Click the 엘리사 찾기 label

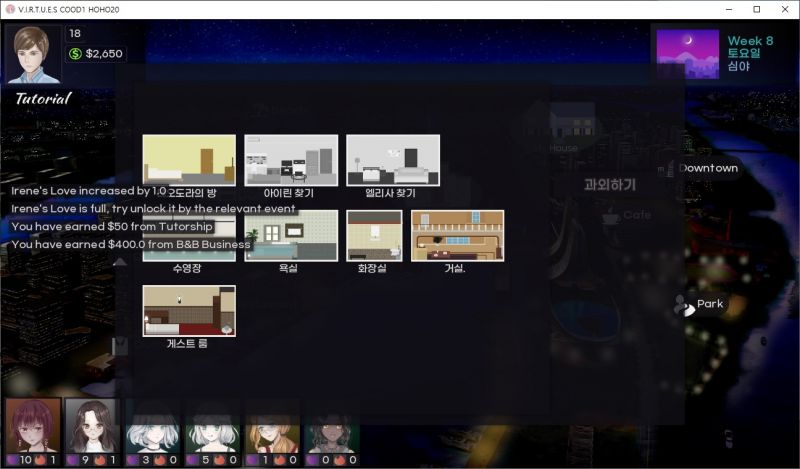coord(390,193)
